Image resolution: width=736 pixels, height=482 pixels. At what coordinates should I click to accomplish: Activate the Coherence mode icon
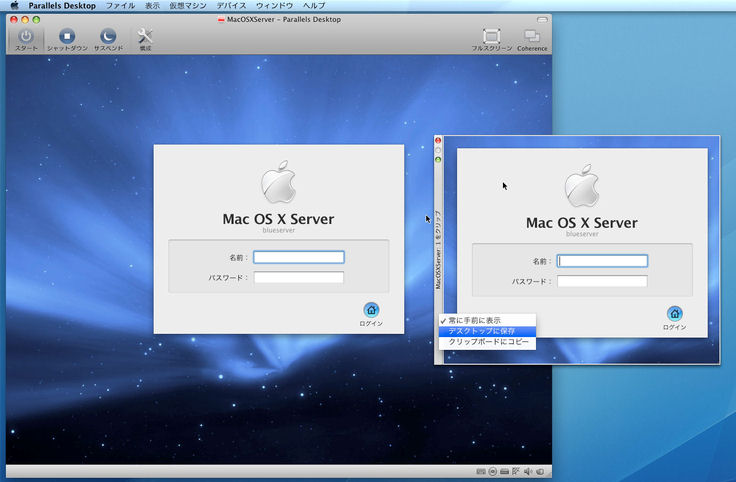pos(532,36)
